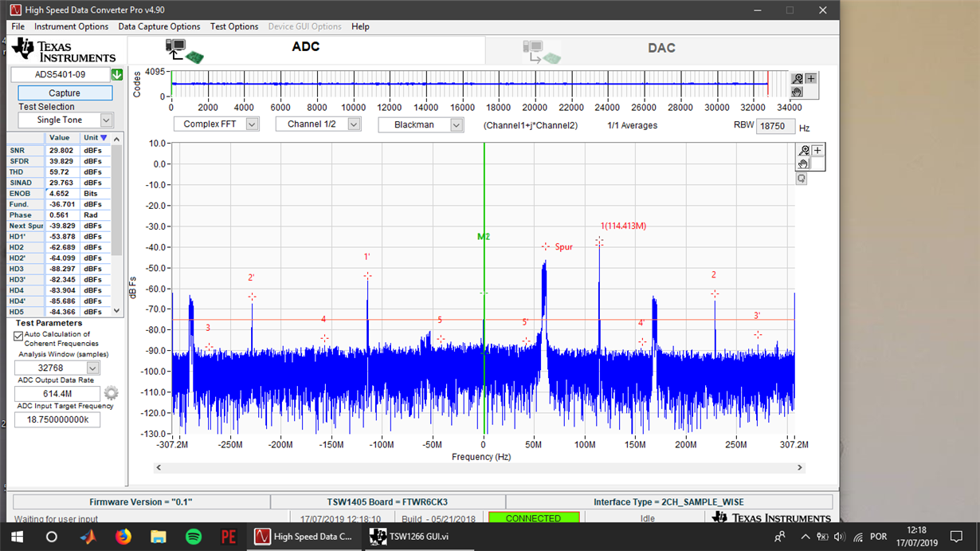
Task: Click the ADC Input Target Frequency field
Action: pyautogui.click(x=57, y=419)
